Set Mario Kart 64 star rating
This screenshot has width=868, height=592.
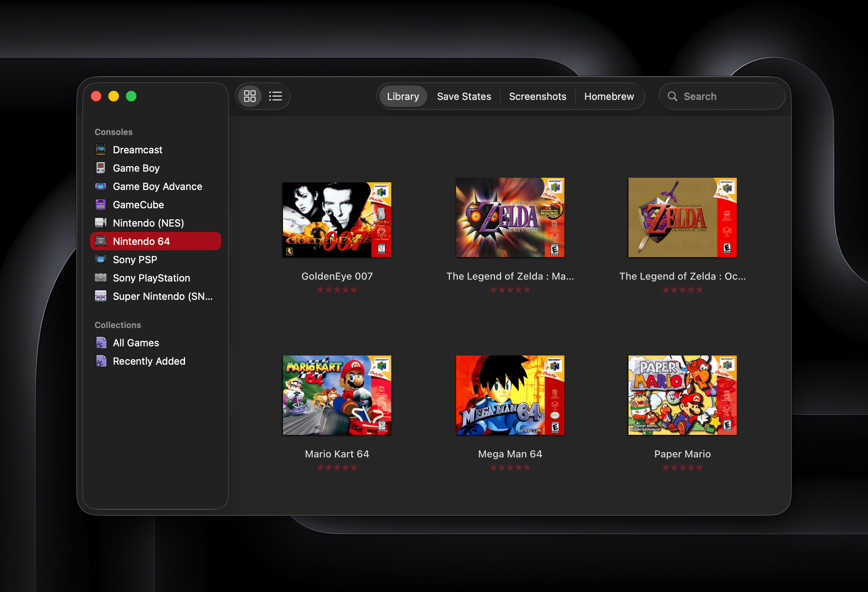pos(337,468)
